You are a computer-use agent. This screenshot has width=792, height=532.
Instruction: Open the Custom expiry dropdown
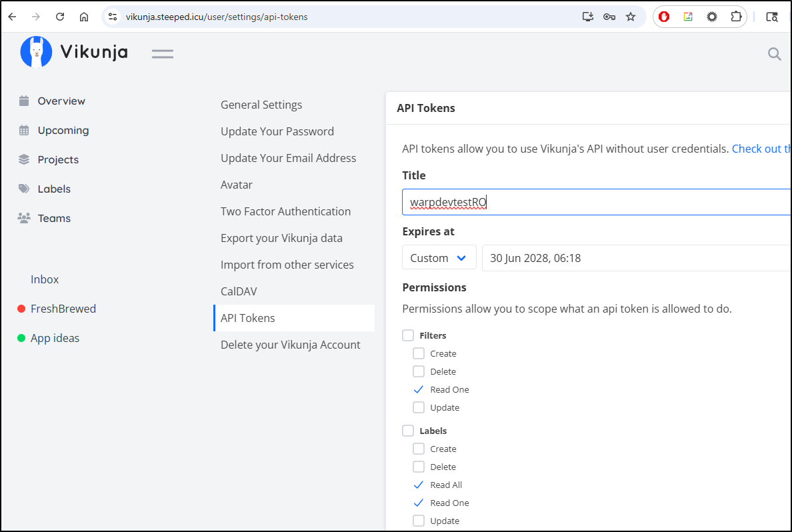coord(439,258)
